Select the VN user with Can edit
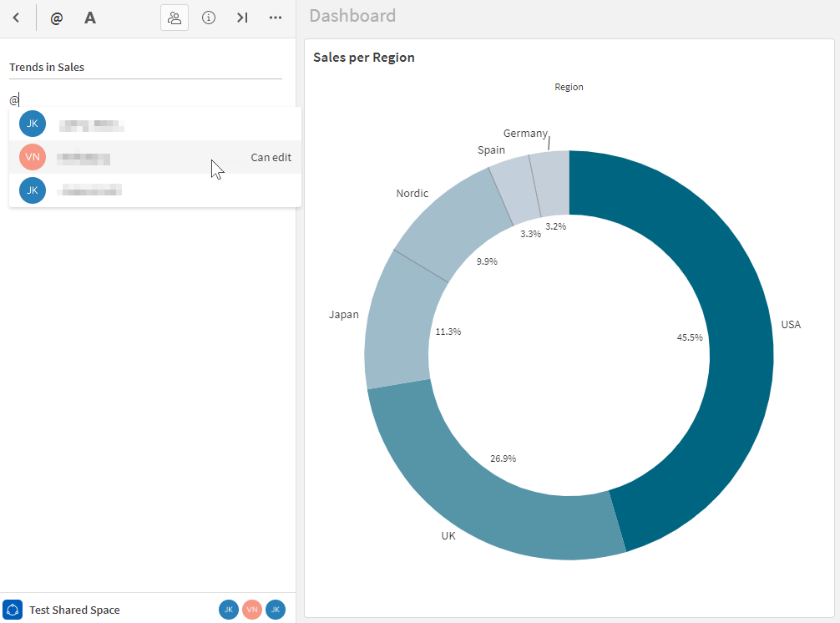The width and height of the screenshot is (840, 623). 154,157
